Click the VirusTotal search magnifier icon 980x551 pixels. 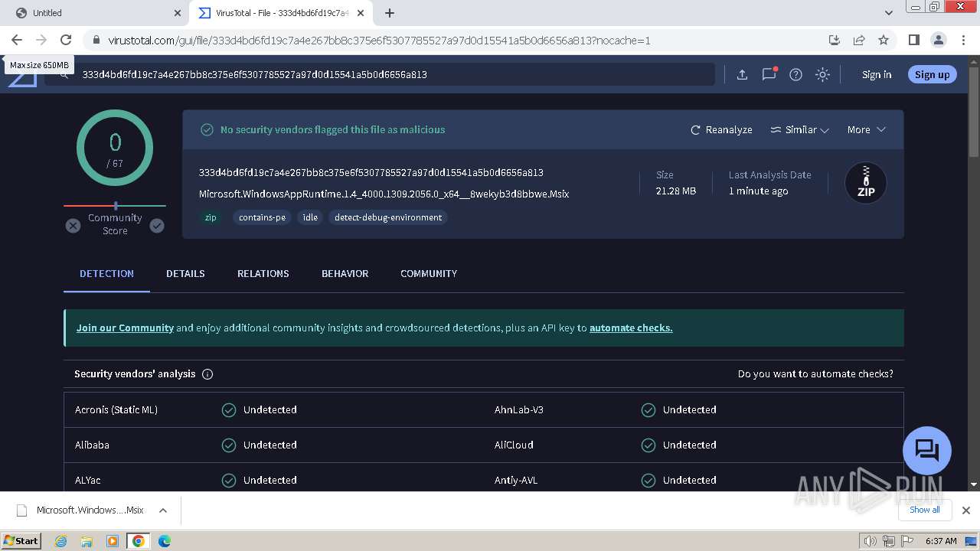64,75
